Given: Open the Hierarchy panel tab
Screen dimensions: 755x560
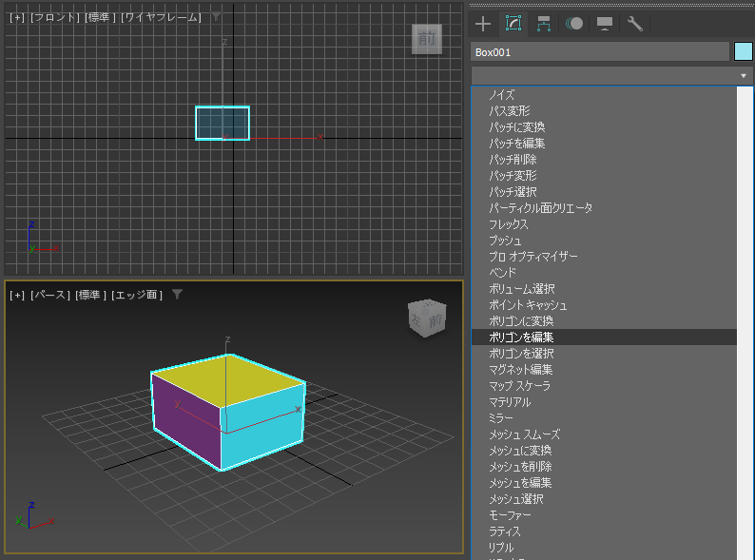Looking at the screenshot, I should click(x=544, y=24).
